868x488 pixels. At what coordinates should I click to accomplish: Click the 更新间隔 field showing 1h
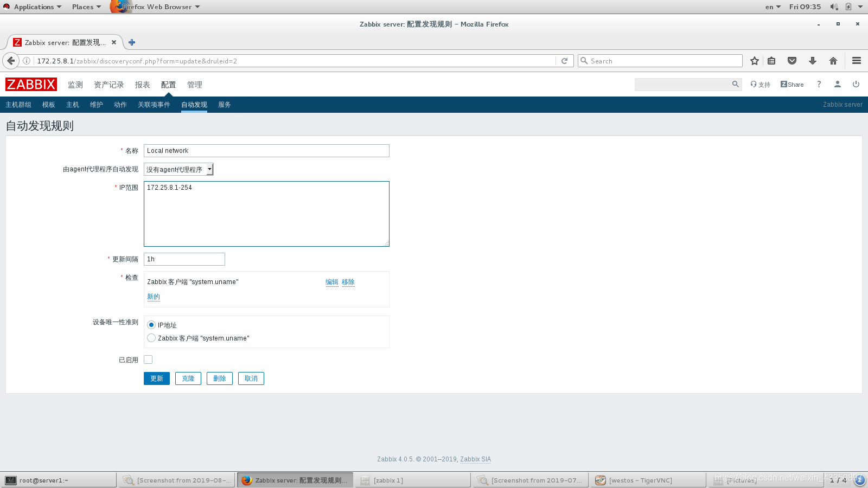click(x=184, y=259)
